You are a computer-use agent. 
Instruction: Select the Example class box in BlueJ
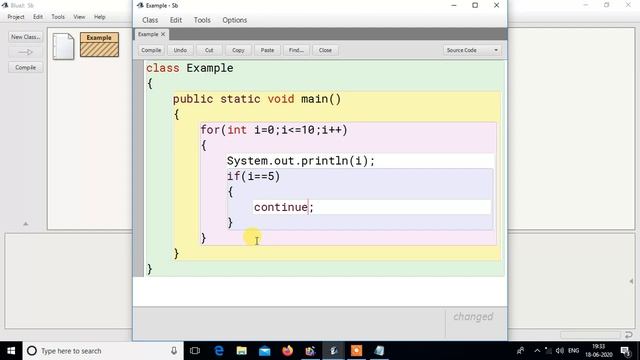click(99, 44)
